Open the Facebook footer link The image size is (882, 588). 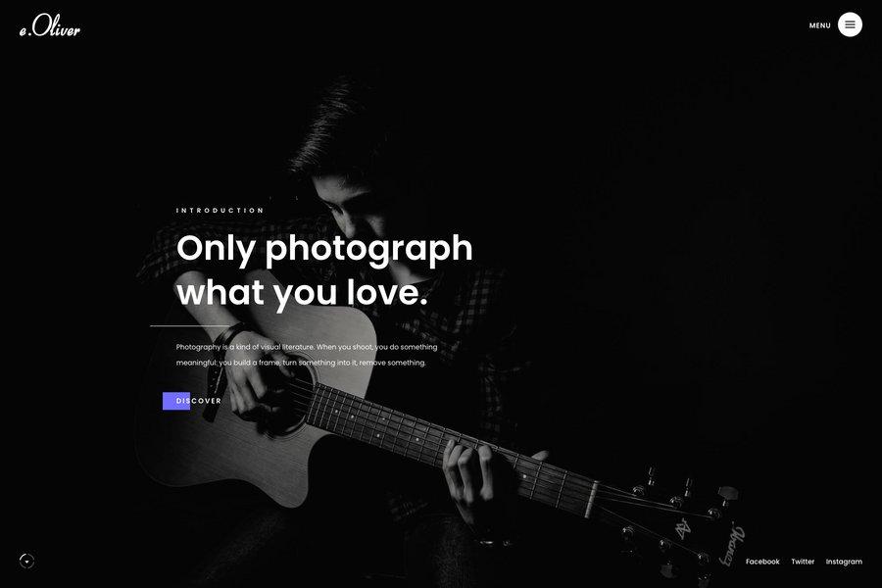click(762, 562)
